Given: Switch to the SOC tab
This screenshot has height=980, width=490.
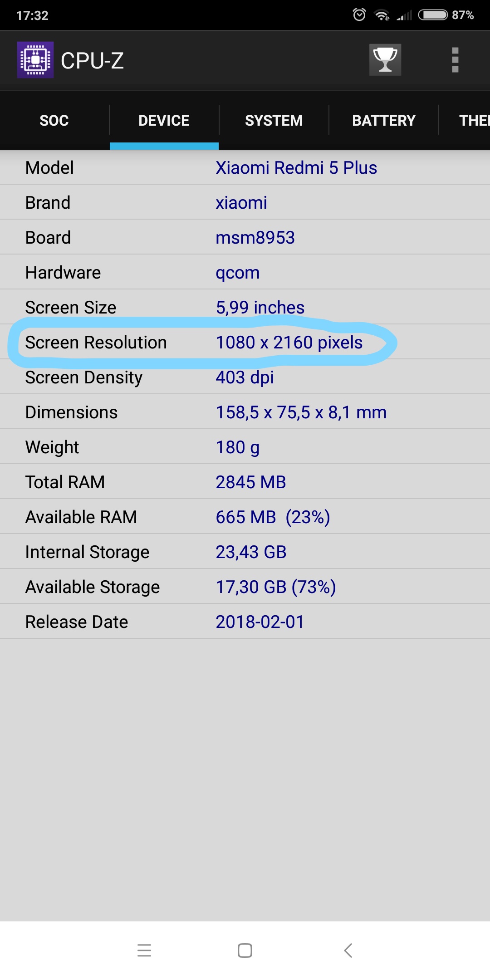Looking at the screenshot, I should (54, 121).
